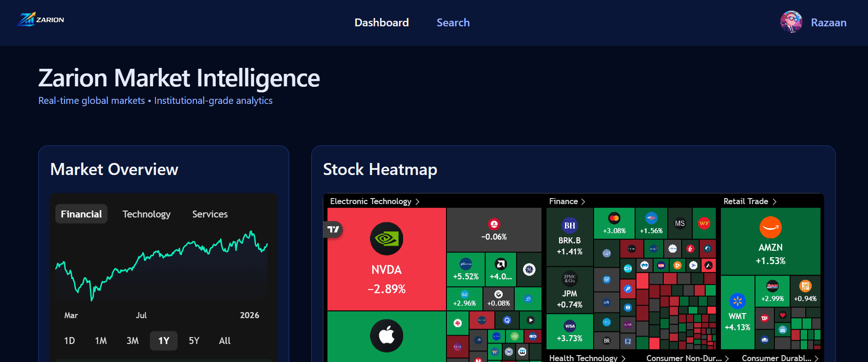
Task: Select the AMZN Amazon tile
Action: click(771, 241)
